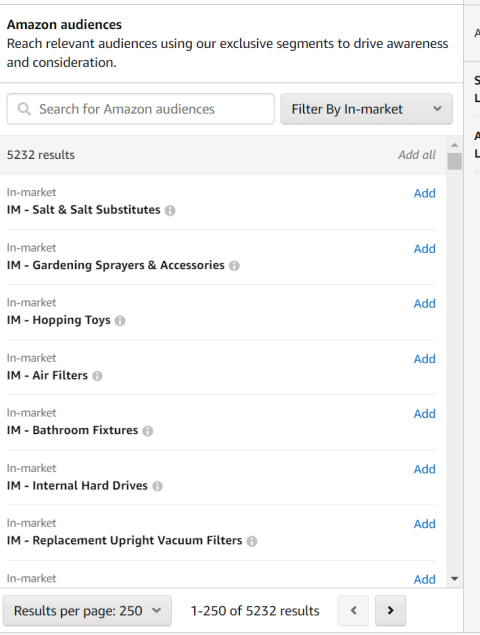Image resolution: width=480 pixels, height=635 pixels.
Task: Click the 5232 results count
Action: point(41,155)
